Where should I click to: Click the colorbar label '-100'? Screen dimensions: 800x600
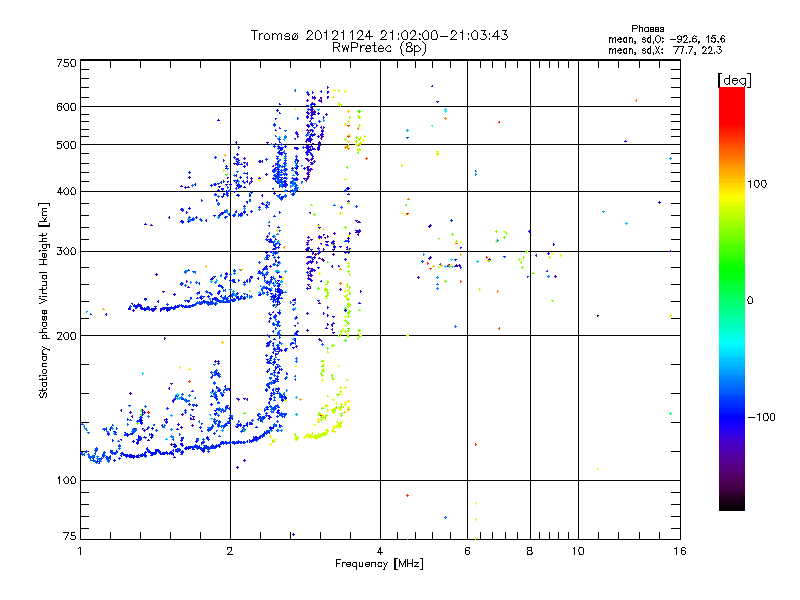point(761,417)
